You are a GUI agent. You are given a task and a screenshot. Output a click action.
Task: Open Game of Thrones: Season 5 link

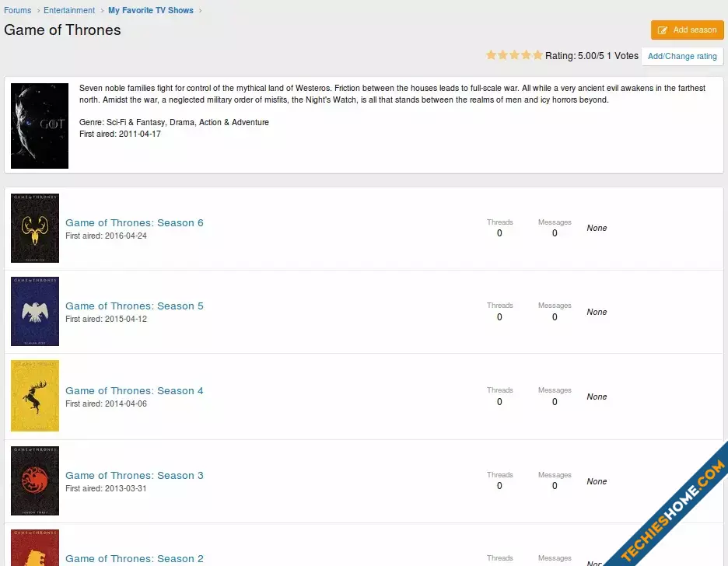[x=135, y=306]
